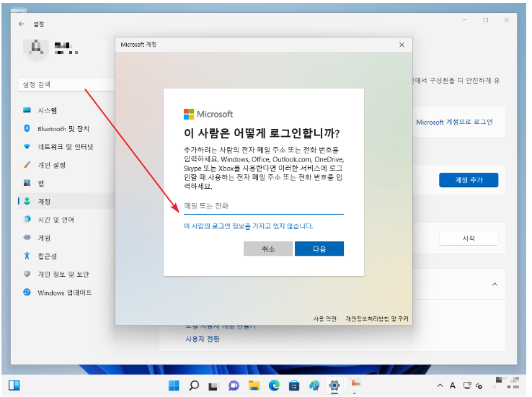Screen dimensions: 532x397
Task: Open Microsoft Store from taskbar
Action: 294,385
